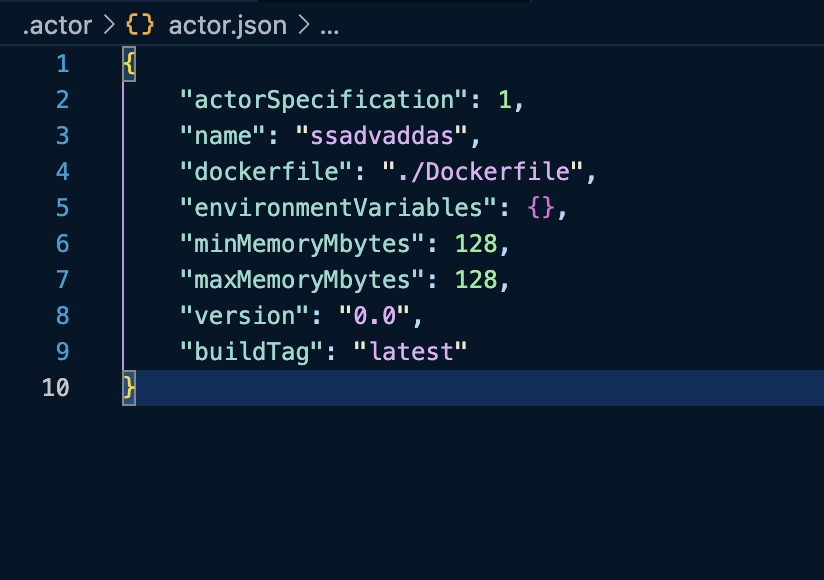The height and width of the screenshot is (580, 824).
Task: Click the maxMemoryMbytes key
Action: point(302,280)
